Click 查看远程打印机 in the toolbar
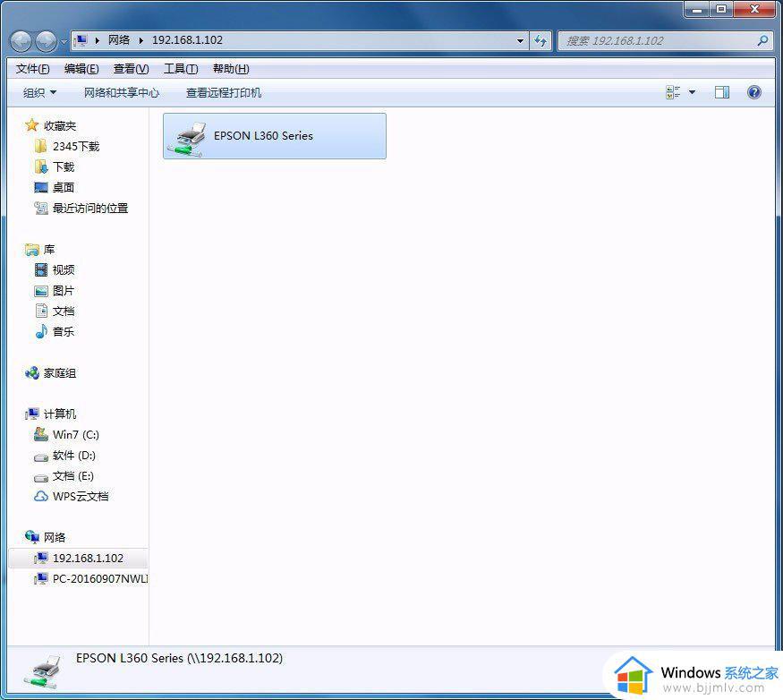 (223, 93)
